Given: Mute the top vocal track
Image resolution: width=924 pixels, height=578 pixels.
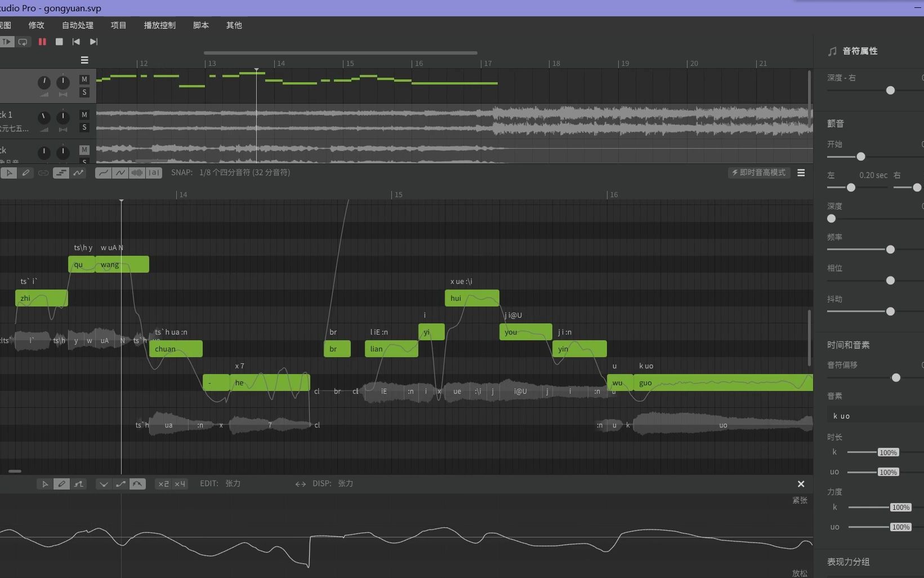Looking at the screenshot, I should 84,79.
